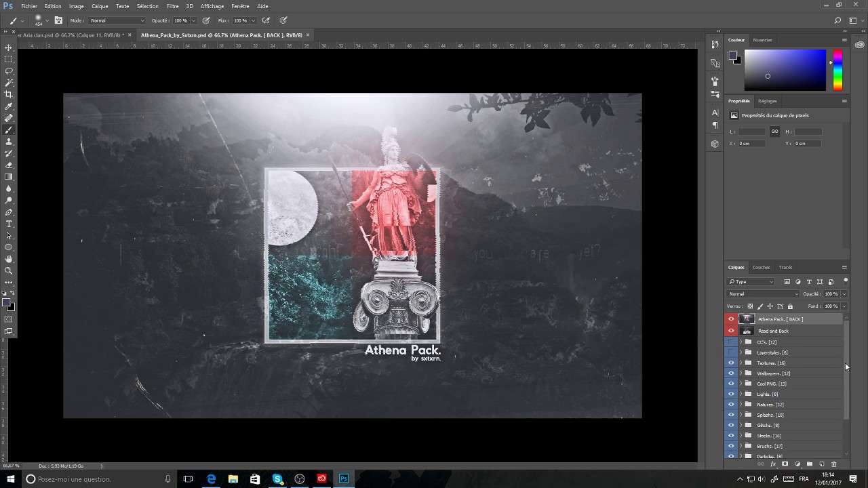This screenshot has height=488, width=868.
Task: Click the add layer style fx icon
Action: (x=773, y=464)
